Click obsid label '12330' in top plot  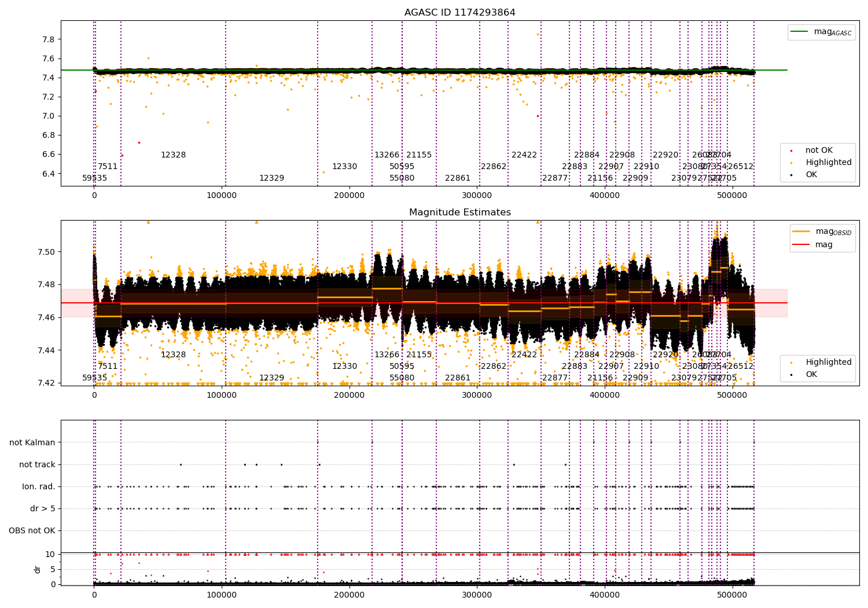click(344, 167)
